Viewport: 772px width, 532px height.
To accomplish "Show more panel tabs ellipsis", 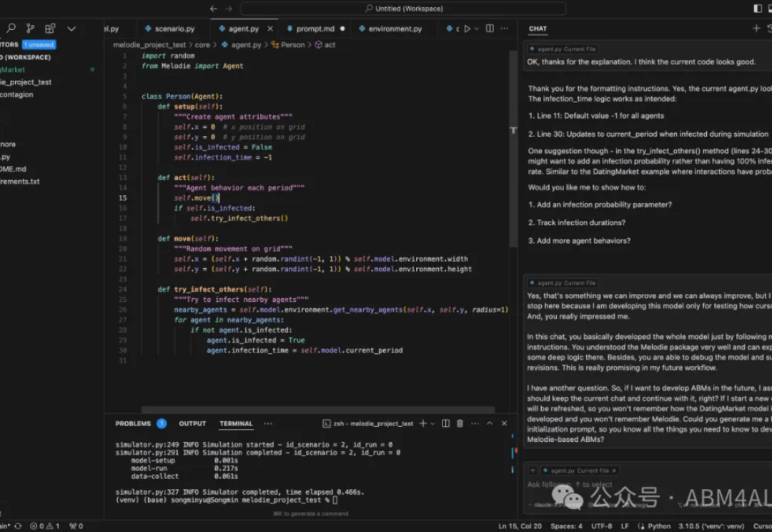I will 268,423.
